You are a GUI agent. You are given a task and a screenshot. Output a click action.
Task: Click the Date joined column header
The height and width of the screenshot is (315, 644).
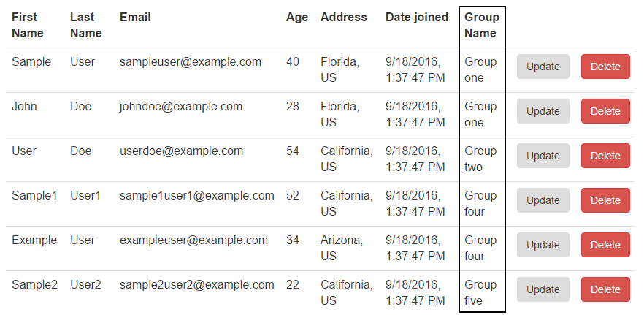[x=416, y=17]
